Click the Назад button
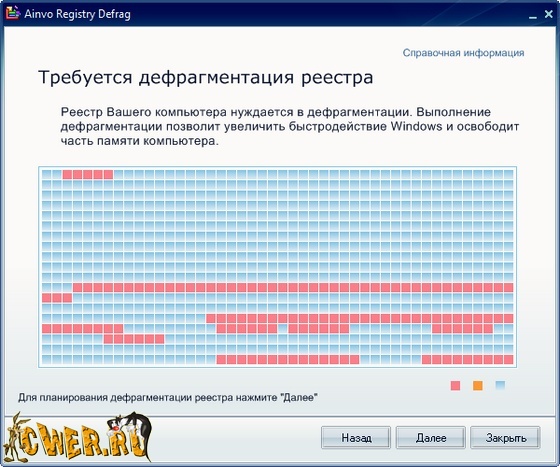Image resolution: width=560 pixels, height=467 pixels. 356,437
